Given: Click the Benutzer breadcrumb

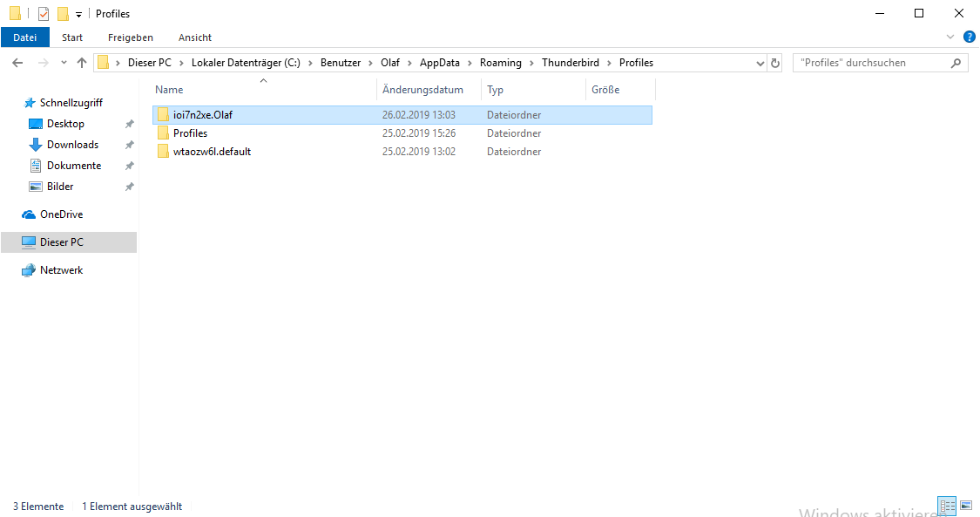Looking at the screenshot, I should click(x=341, y=63).
